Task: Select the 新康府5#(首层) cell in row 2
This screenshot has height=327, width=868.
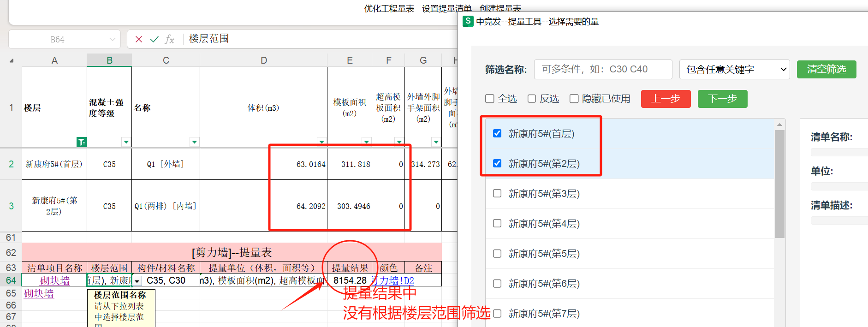Action: [54, 164]
